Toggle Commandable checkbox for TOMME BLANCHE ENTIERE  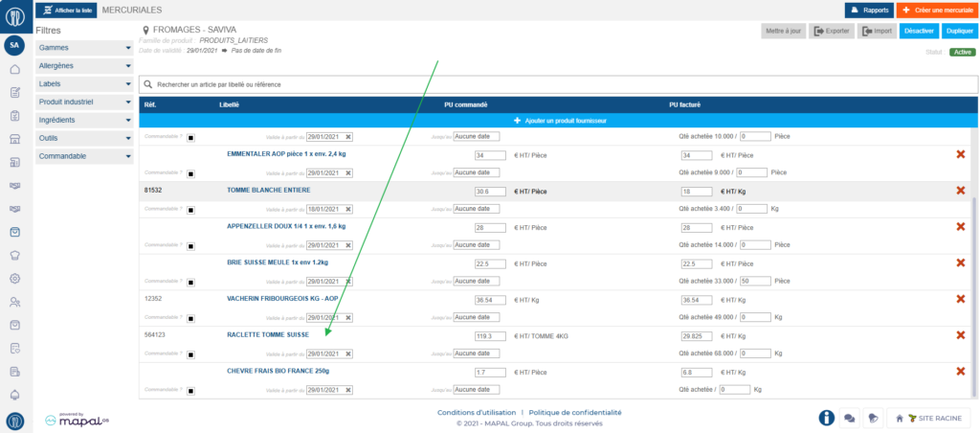(x=191, y=210)
